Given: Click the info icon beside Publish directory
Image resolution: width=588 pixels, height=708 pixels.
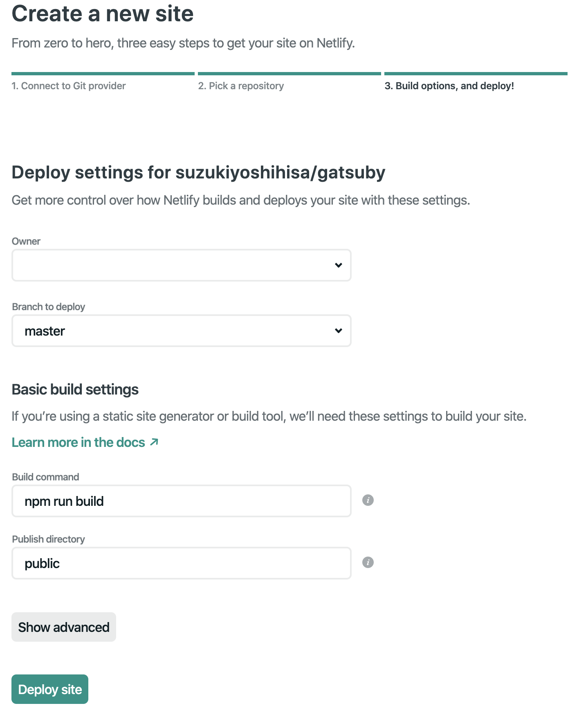Looking at the screenshot, I should pos(368,562).
